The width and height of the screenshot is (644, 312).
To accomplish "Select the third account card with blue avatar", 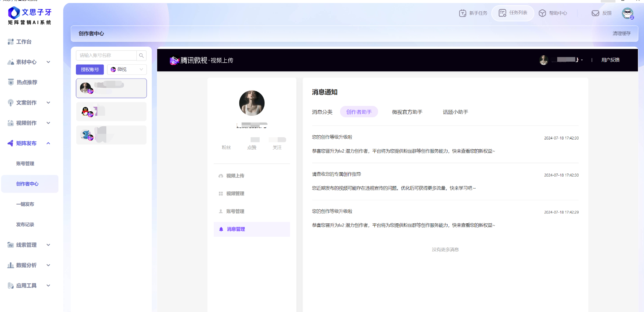I will (111, 135).
